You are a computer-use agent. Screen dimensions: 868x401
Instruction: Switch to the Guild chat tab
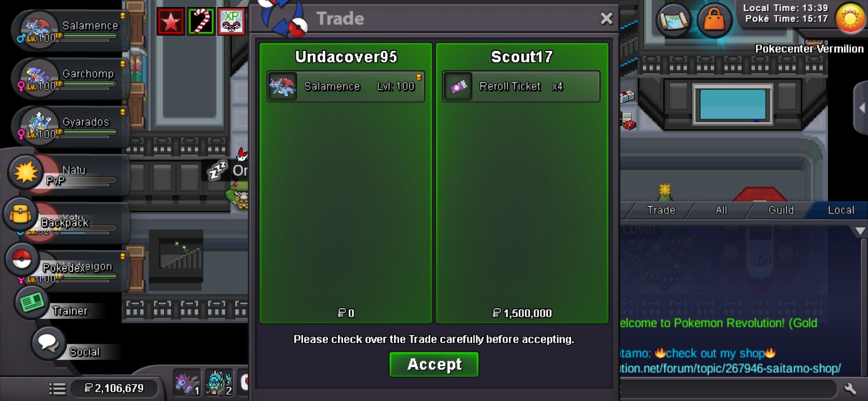coord(781,210)
